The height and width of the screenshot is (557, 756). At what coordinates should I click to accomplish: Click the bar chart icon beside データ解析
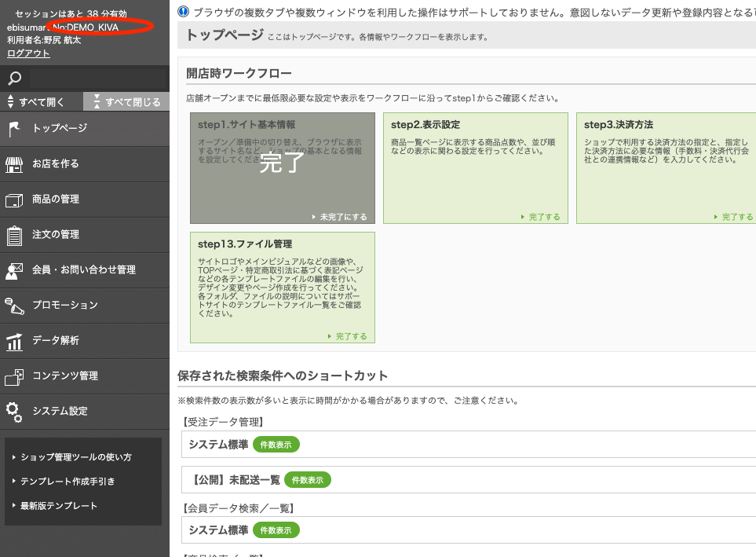[14, 341]
